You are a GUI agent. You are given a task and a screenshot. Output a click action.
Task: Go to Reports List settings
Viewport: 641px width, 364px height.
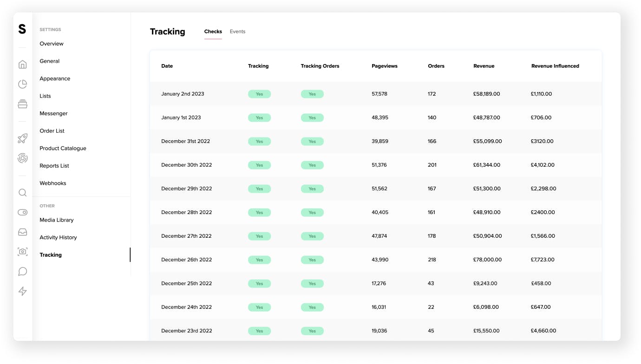pyautogui.click(x=54, y=166)
